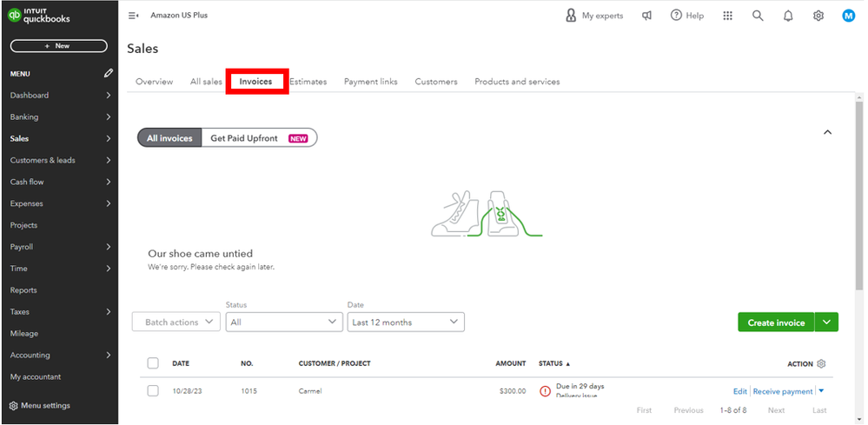Viewport: 868px width, 425px height.
Task: Click the page vertical scrollbar
Action: (859, 194)
